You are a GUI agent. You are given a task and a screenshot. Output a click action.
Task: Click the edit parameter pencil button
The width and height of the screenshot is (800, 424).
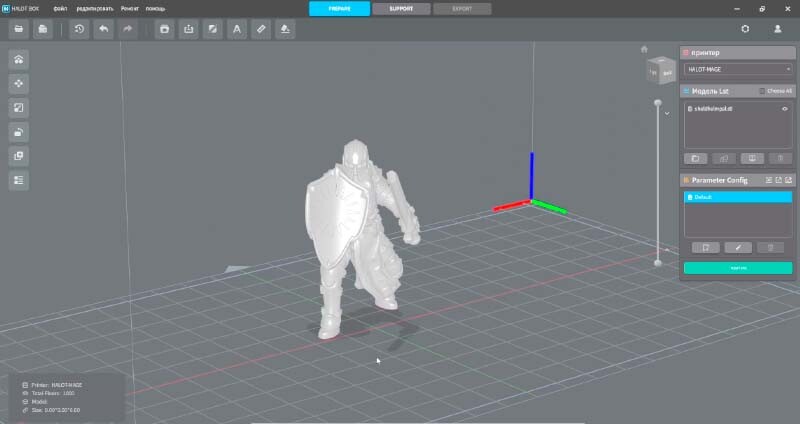point(738,247)
